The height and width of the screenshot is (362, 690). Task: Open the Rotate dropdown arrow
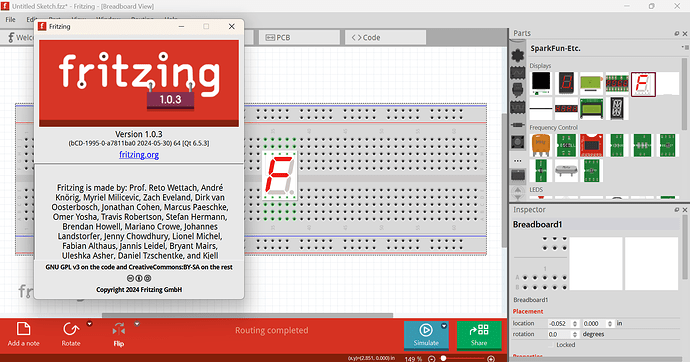point(89,324)
